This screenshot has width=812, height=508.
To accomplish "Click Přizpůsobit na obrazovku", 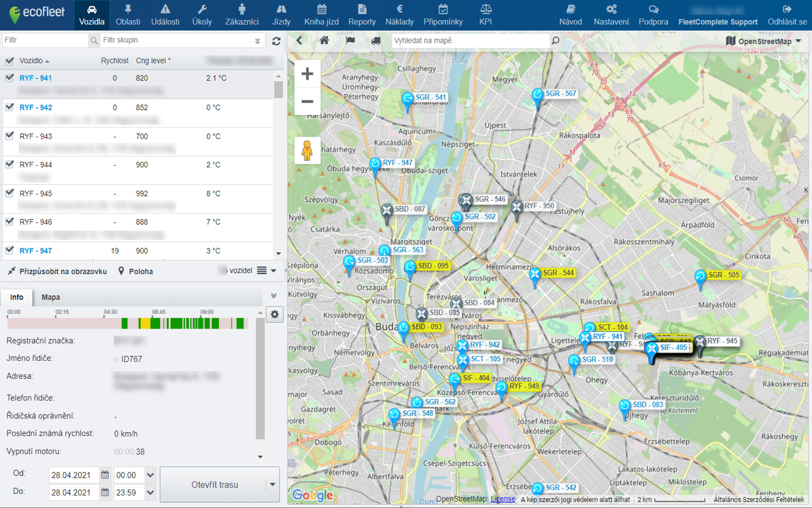I will [x=57, y=271].
